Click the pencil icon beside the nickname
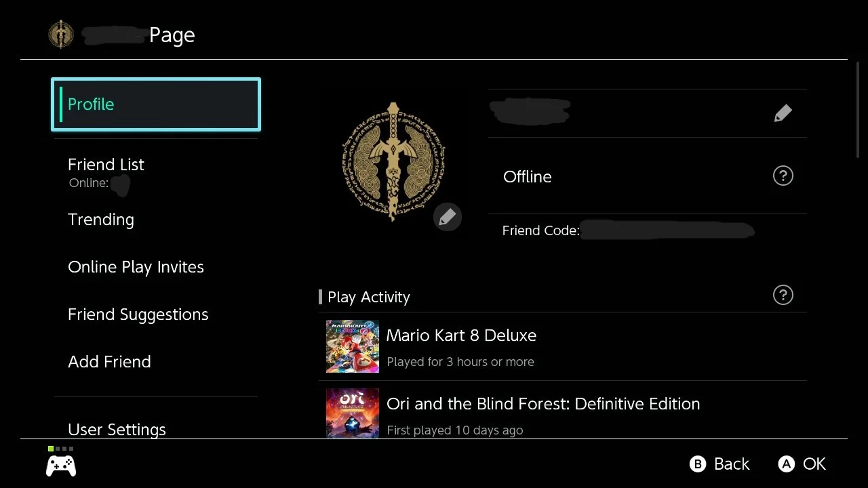The width and height of the screenshot is (868, 488). tap(783, 113)
